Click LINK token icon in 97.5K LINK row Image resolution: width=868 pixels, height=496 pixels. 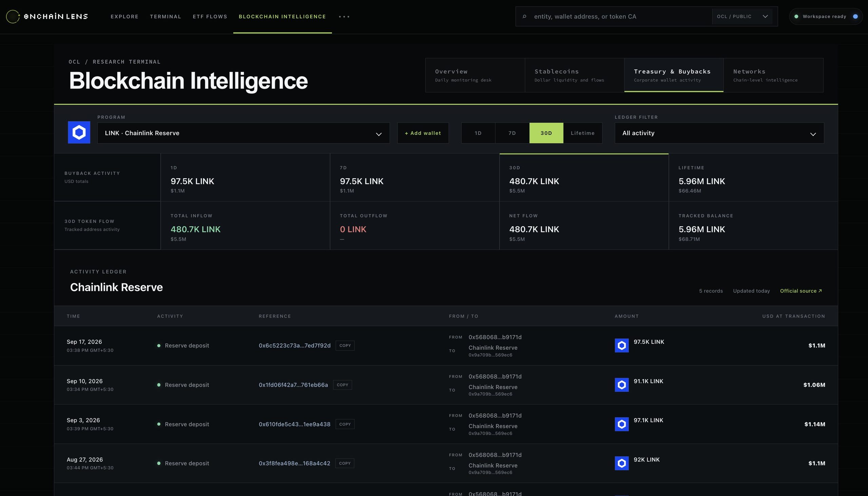point(622,346)
